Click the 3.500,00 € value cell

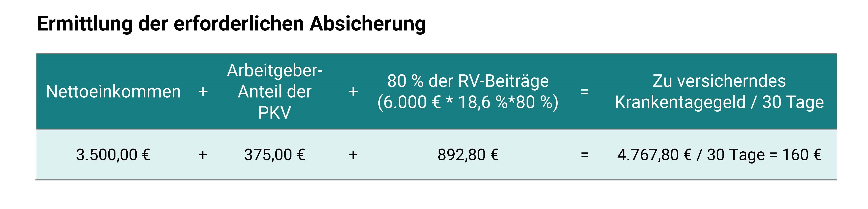(x=113, y=155)
